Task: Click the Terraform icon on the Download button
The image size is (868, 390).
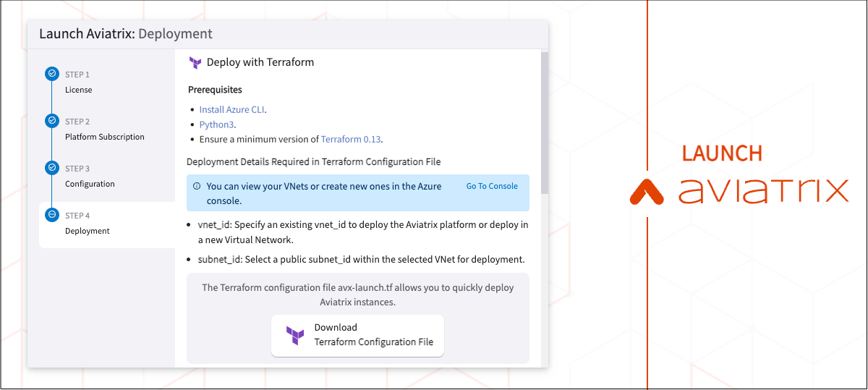Action: [x=295, y=335]
